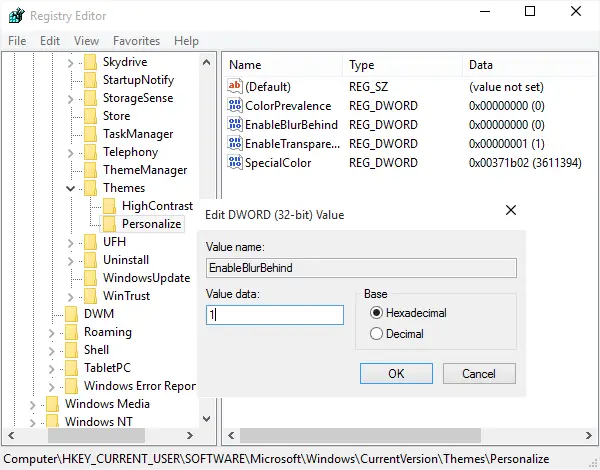Click the Registry Editor app icon in the title bar
Viewport: 600px width, 470px height.
click(16, 15)
